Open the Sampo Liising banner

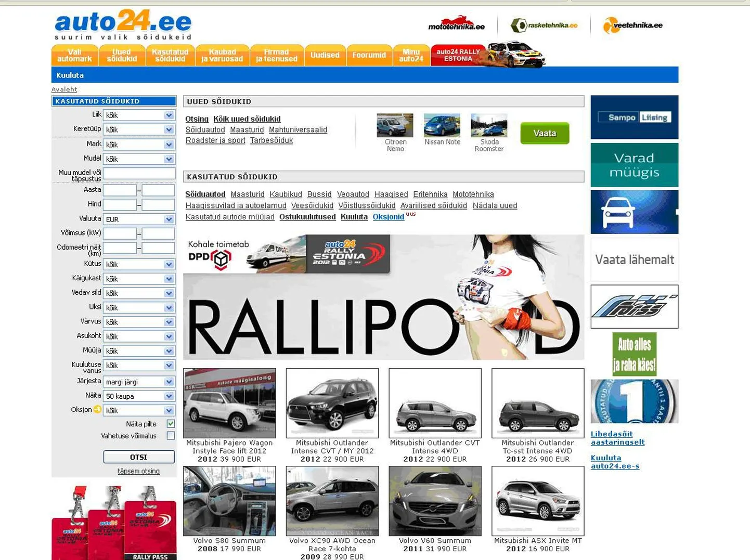(634, 117)
